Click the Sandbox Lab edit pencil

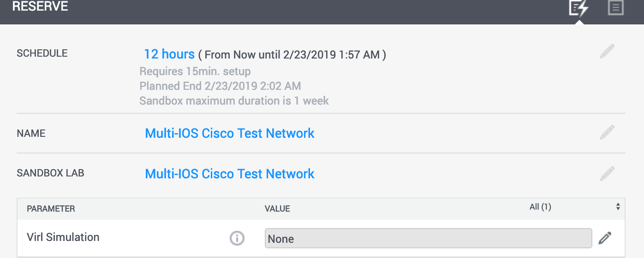607,174
